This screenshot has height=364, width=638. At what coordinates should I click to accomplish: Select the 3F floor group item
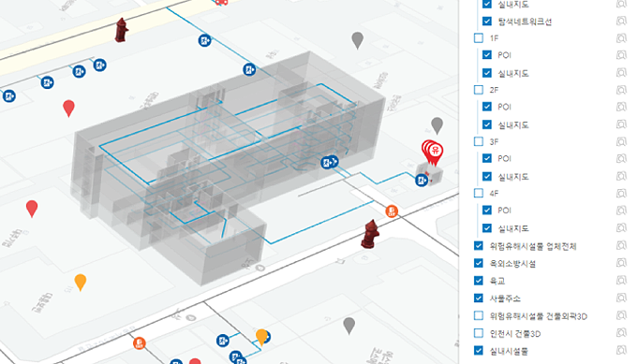tap(494, 142)
